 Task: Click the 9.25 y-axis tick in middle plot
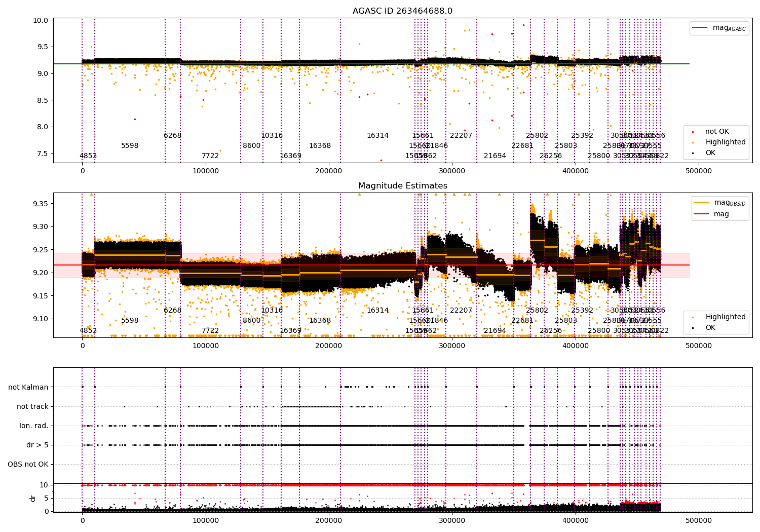click(41, 250)
